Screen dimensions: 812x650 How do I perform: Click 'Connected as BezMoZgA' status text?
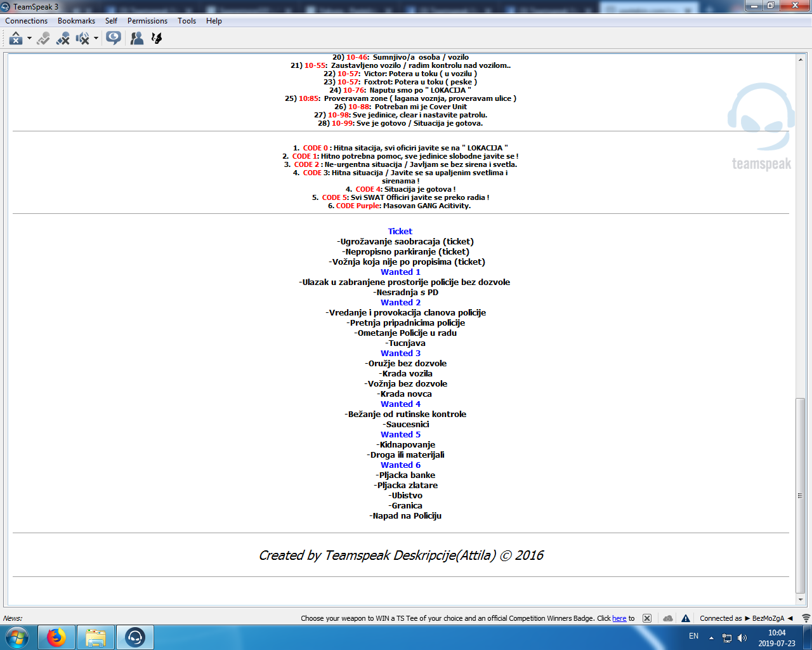pos(746,618)
